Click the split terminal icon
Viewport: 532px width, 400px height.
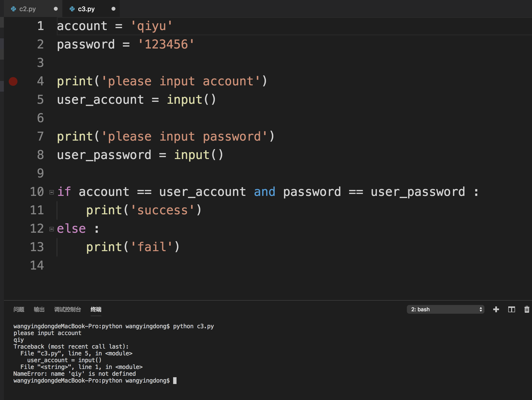click(x=512, y=309)
